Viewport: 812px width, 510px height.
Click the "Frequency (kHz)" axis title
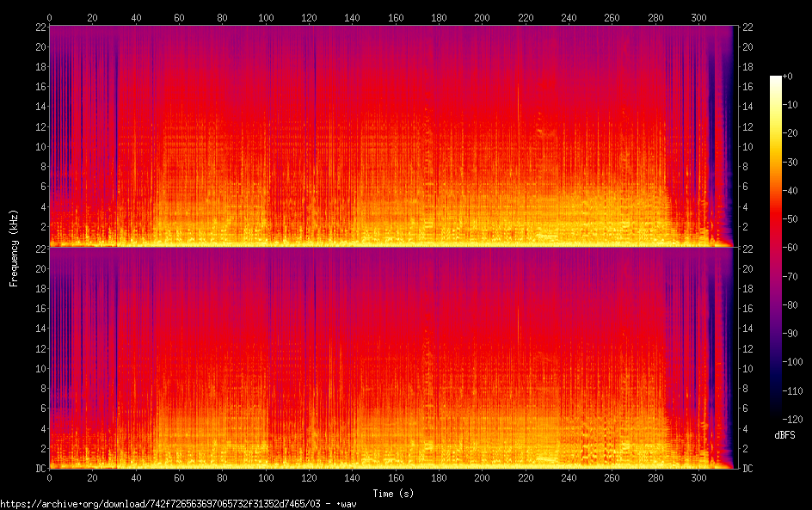coord(14,248)
